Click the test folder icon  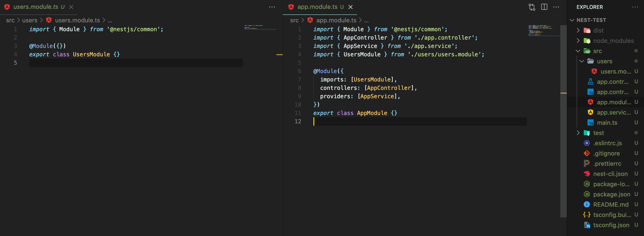[x=587, y=133]
